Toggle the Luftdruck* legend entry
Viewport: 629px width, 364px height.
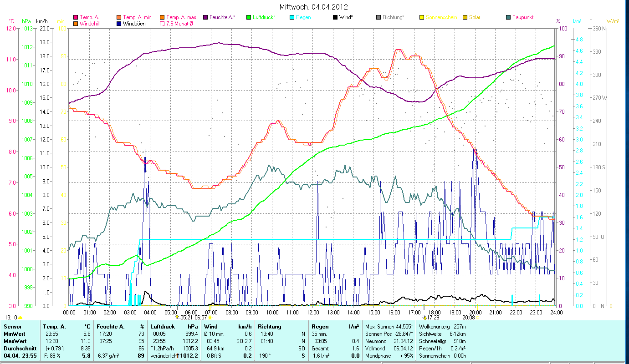[261, 17]
